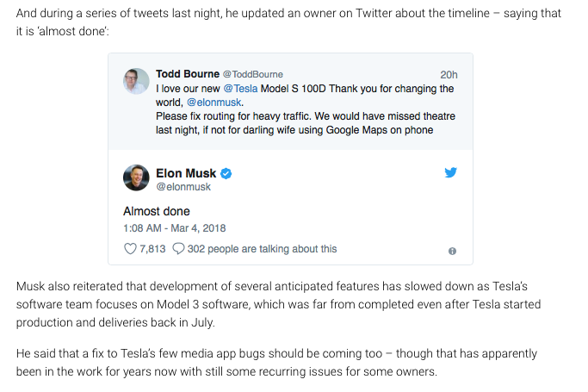Click the @ToddBourne handle
The image size is (588, 392).
[x=253, y=74]
